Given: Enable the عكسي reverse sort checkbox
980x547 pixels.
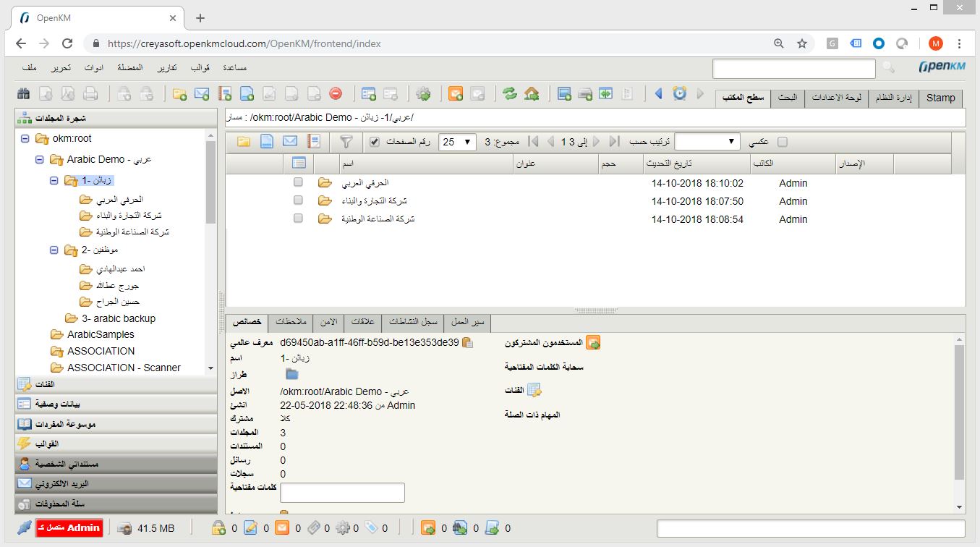Looking at the screenshot, I should [782, 142].
